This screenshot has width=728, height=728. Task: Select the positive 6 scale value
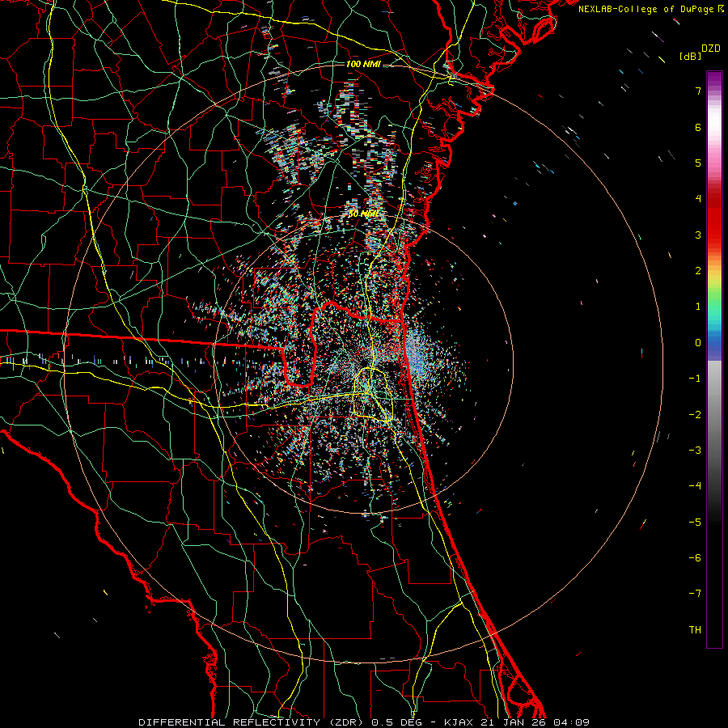[698, 127]
